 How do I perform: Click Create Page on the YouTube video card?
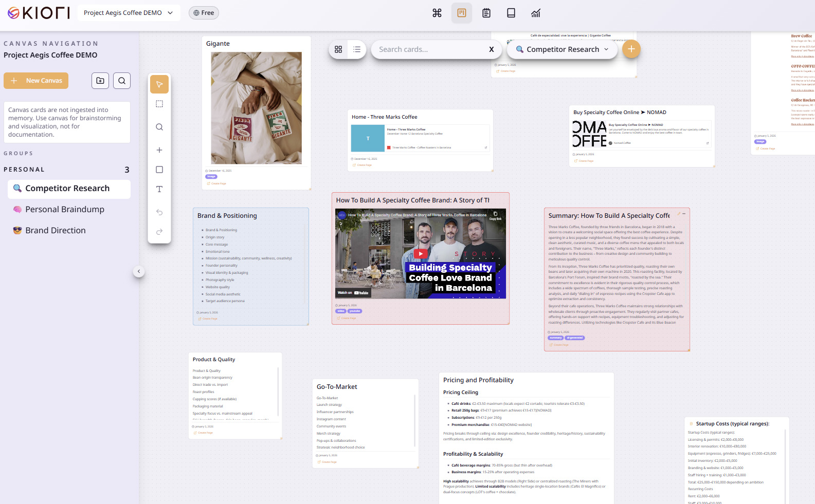(x=346, y=319)
